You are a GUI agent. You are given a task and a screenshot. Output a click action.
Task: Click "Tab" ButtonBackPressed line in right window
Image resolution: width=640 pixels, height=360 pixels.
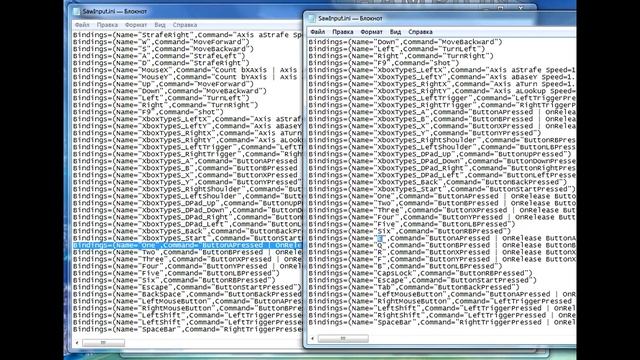click(414, 287)
